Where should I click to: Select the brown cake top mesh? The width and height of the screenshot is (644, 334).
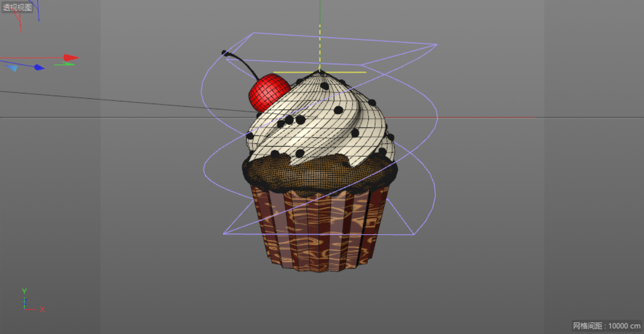pos(318,173)
